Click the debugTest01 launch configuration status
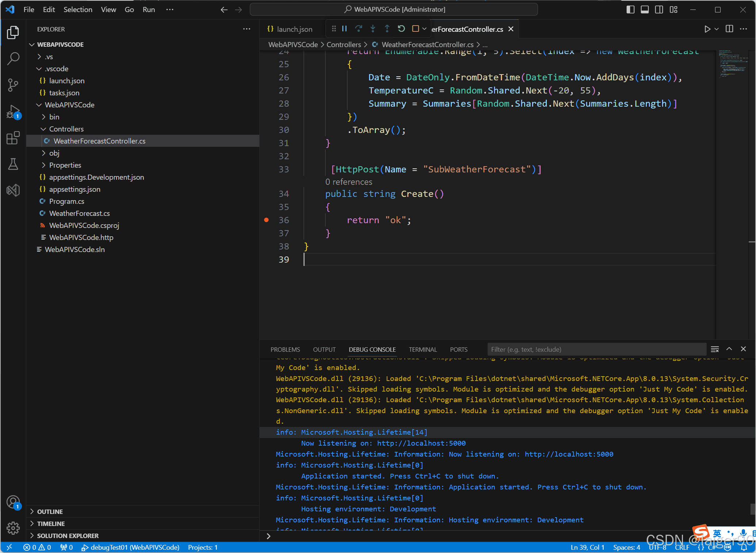The width and height of the screenshot is (756, 553). click(130, 547)
